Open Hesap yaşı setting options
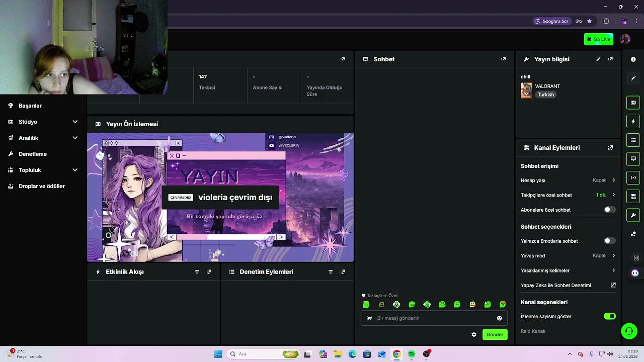Viewport: 644px width, 362px height. pos(568,180)
